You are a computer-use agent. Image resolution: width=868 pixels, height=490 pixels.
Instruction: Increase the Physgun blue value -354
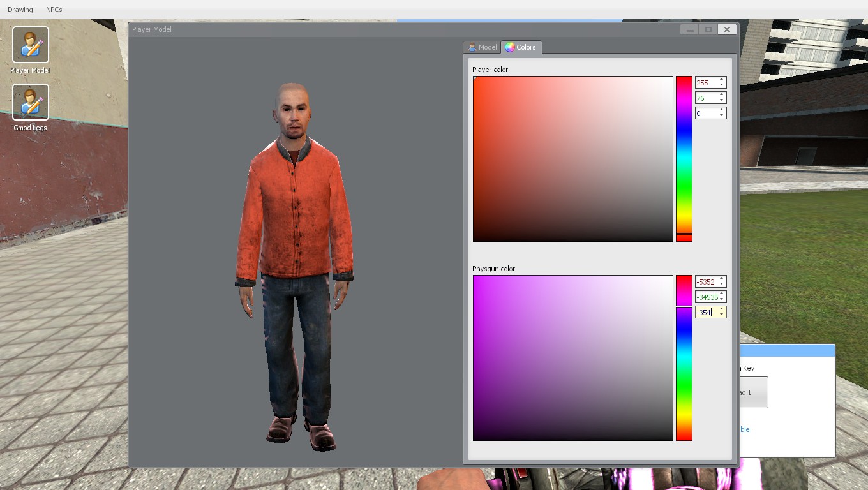click(x=722, y=310)
